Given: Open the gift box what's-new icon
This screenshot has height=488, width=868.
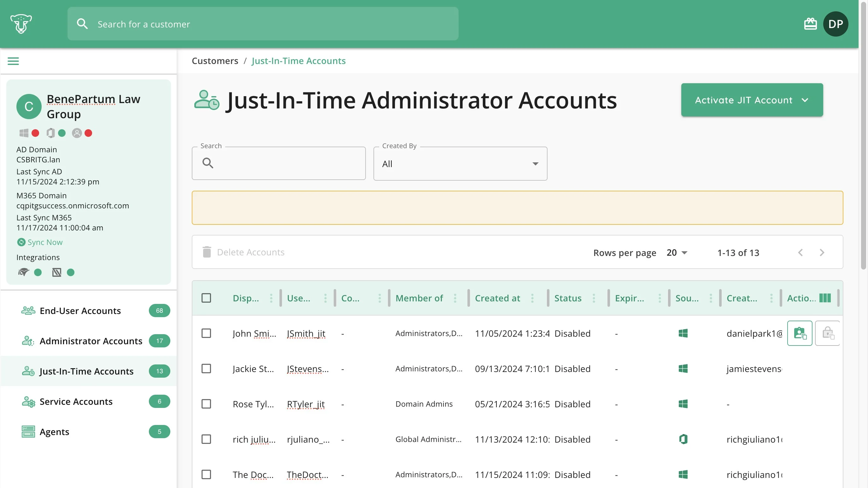Looking at the screenshot, I should [x=810, y=24].
